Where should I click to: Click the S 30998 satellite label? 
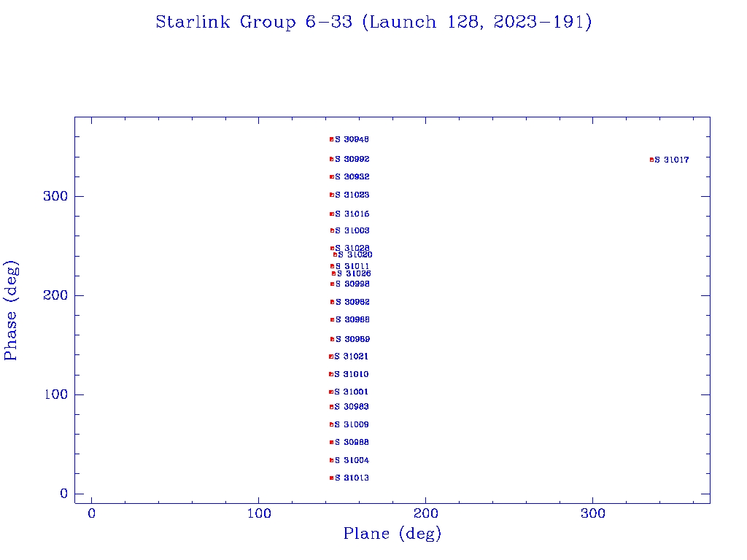pos(352,284)
